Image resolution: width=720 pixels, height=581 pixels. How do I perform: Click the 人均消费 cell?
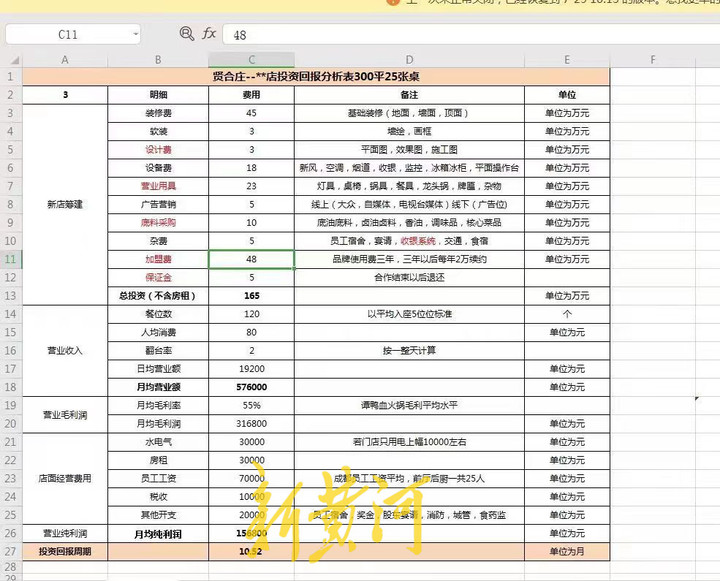click(158, 332)
